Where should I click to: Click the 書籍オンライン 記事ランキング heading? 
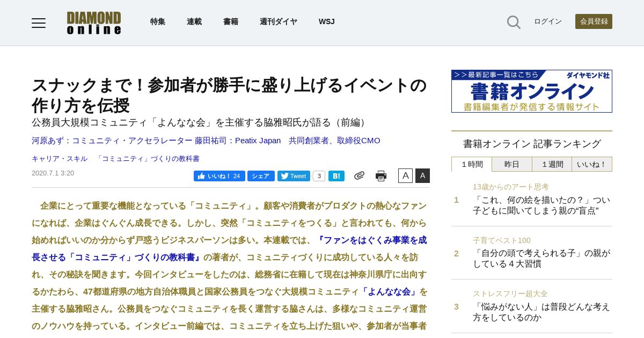click(532, 144)
